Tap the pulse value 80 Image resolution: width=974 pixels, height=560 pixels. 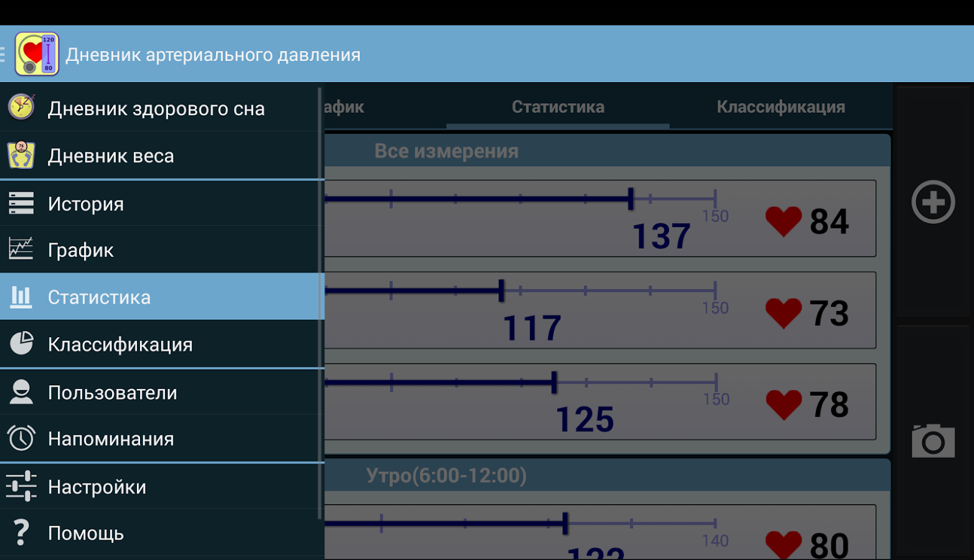830,546
